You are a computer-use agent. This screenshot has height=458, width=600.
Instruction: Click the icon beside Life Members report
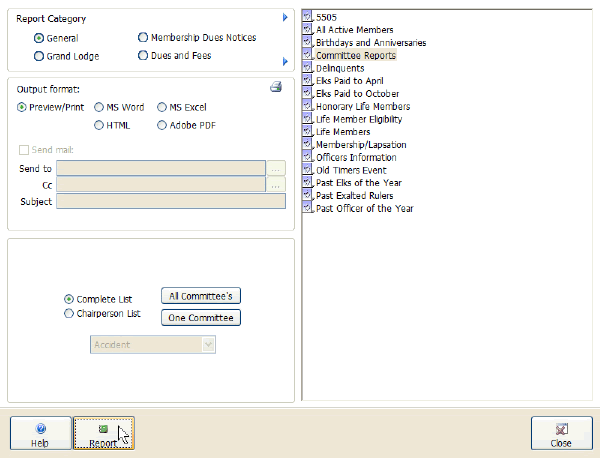307,132
